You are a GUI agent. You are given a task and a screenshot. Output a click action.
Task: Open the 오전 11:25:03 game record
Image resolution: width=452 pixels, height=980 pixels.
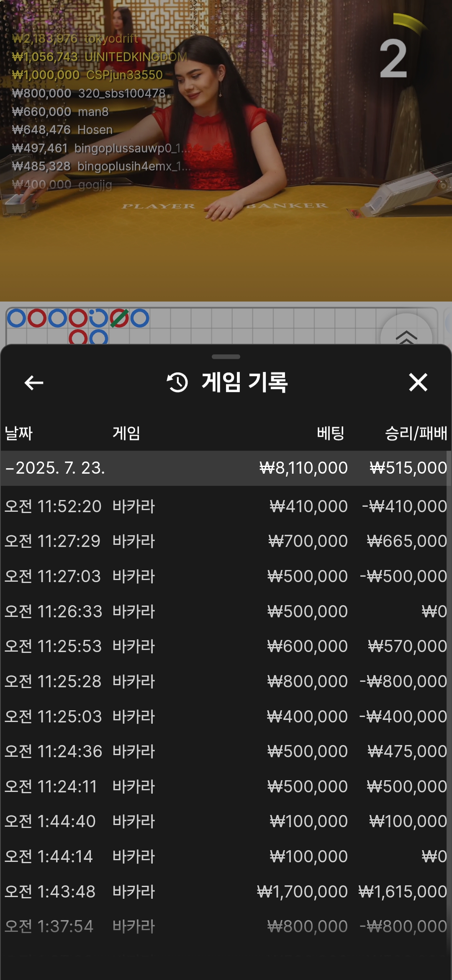tap(226, 717)
